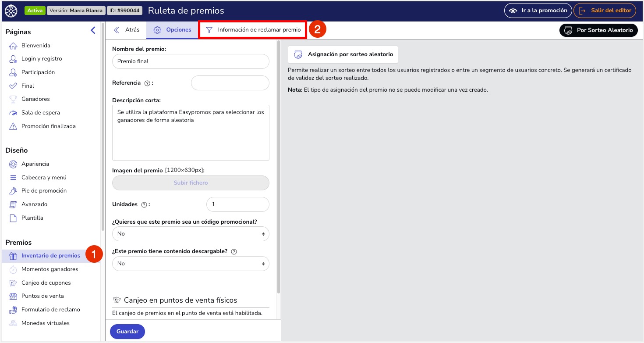Click the Ganadores trophy icon
This screenshot has height=343, width=644.
click(13, 99)
